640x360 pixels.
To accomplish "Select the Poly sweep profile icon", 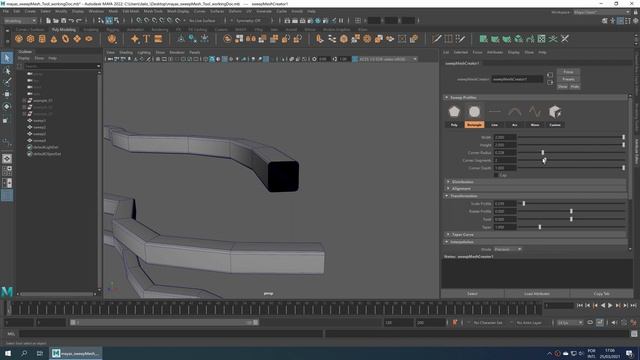I will (x=454, y=112).
